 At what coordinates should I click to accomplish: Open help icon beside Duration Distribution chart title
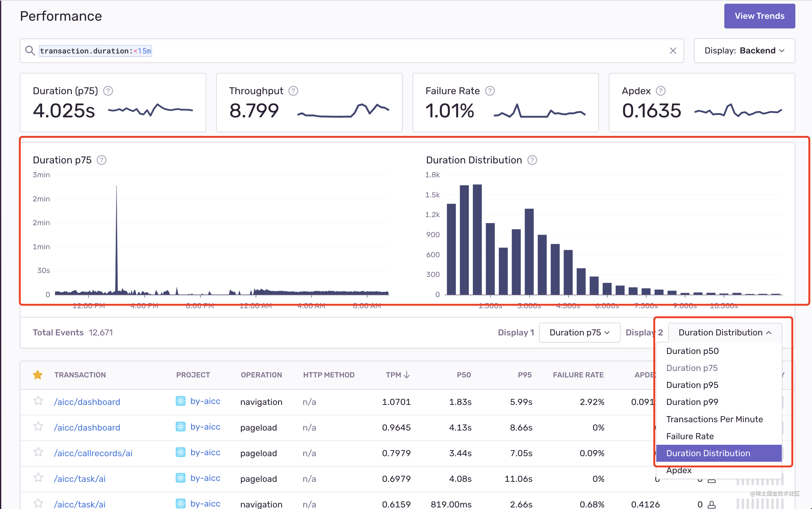click(x=532, y=160)
